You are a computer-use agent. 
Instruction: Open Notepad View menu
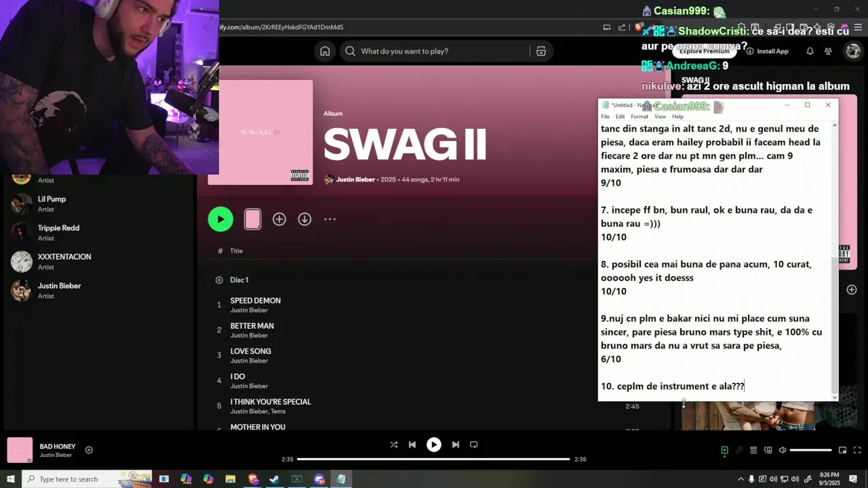(660, 117)
